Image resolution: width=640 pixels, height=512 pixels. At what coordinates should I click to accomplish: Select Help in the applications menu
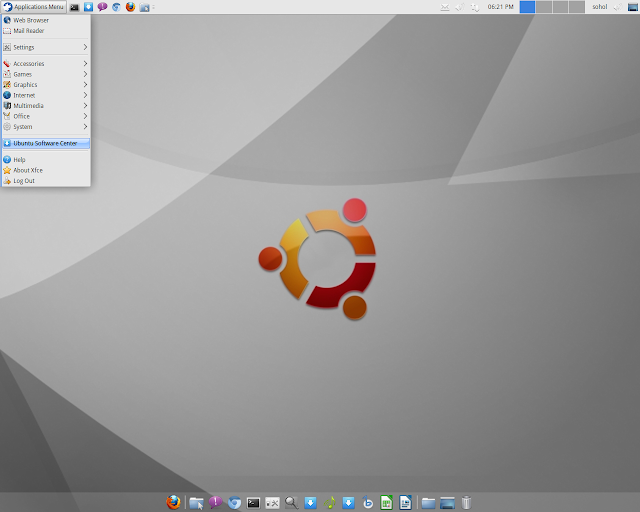(46, 160)
